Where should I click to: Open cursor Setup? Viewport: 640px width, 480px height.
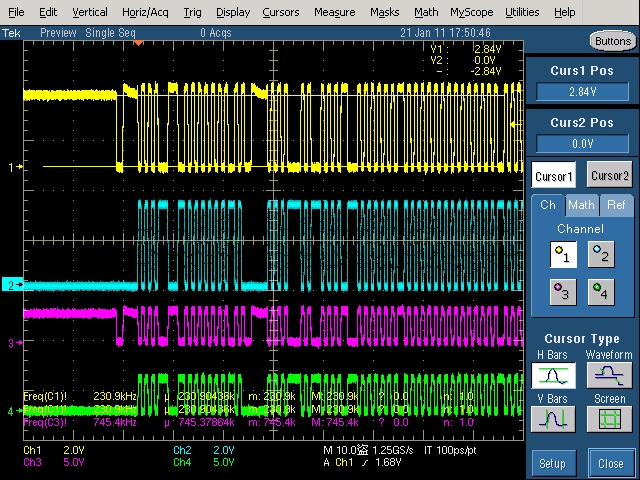coord(553,464)
